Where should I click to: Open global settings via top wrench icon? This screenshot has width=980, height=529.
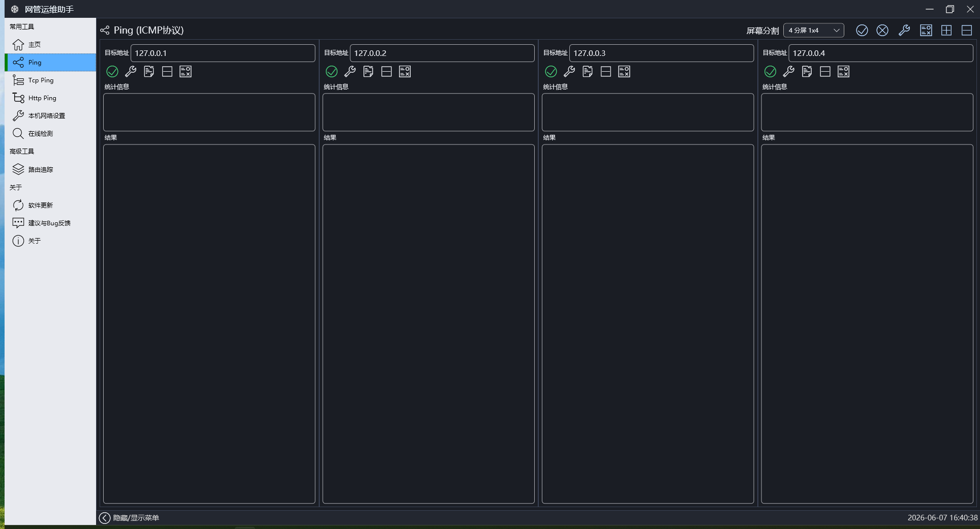[904, 31]
